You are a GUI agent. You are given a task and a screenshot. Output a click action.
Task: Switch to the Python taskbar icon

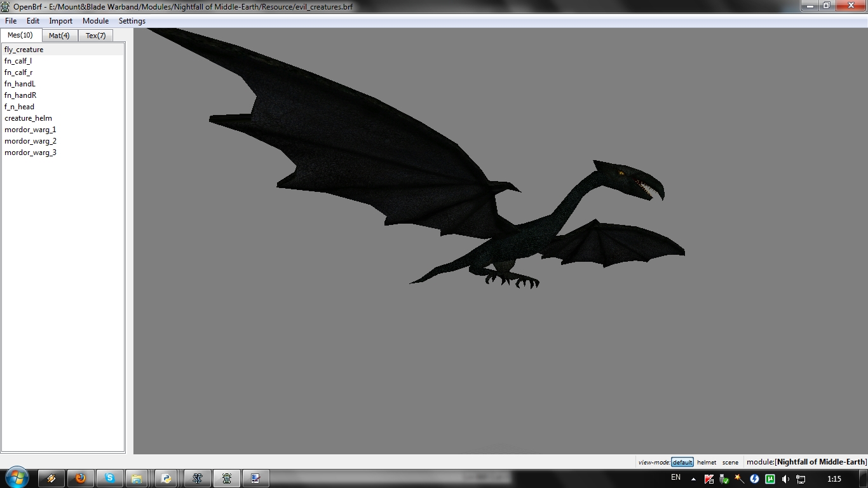point(166,478)
